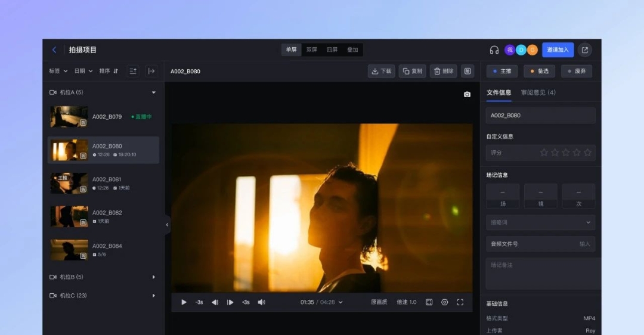Image resolution: width=644 pixels, height=335 pixels.
Task: Click the D user avatar
Action: (x=521, y=50)
